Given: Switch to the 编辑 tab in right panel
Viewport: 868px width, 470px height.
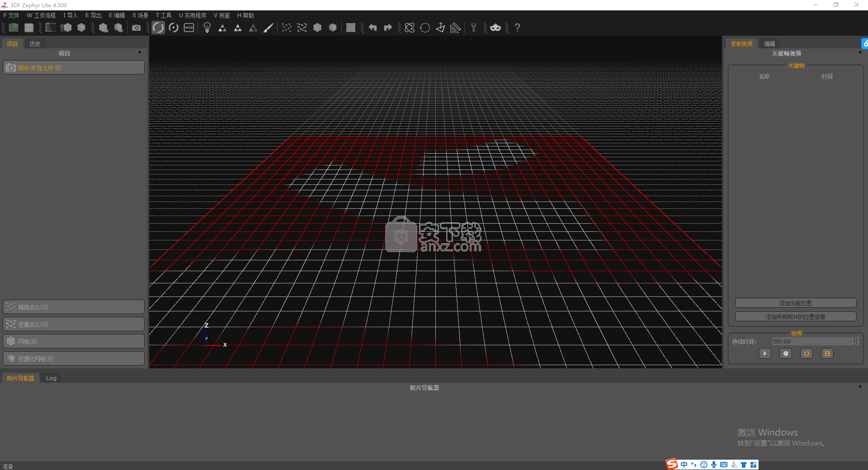Looking at the screenshot, I should click(769, 44).
